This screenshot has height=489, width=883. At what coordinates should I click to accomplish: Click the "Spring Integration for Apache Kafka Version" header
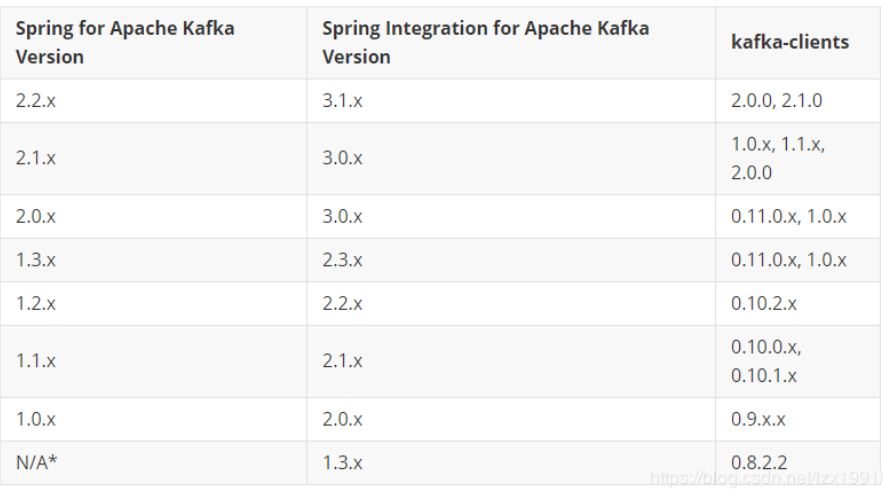[485, 42]
